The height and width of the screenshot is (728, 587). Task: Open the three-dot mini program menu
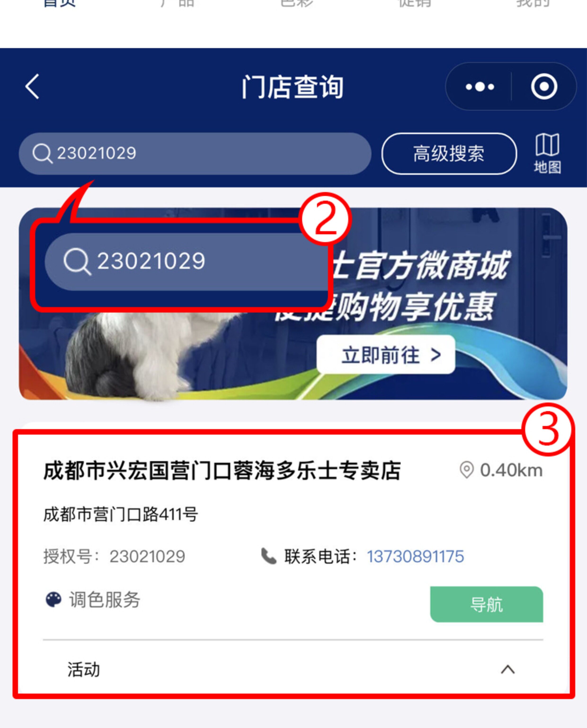point(480,87)
